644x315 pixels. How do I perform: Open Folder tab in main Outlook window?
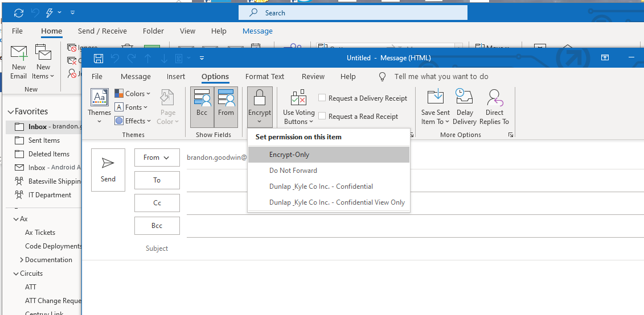tap(153, 31)
